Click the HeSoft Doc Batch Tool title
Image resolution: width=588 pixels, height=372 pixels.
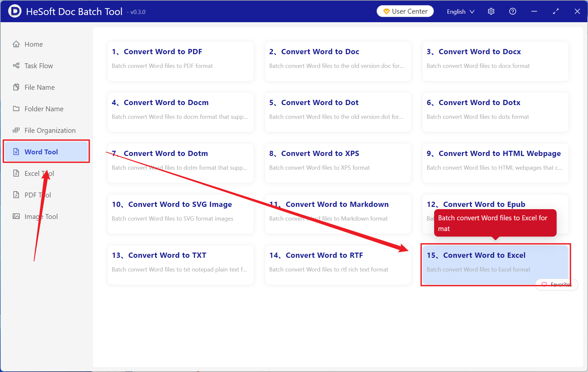click(x=74, y=11)
